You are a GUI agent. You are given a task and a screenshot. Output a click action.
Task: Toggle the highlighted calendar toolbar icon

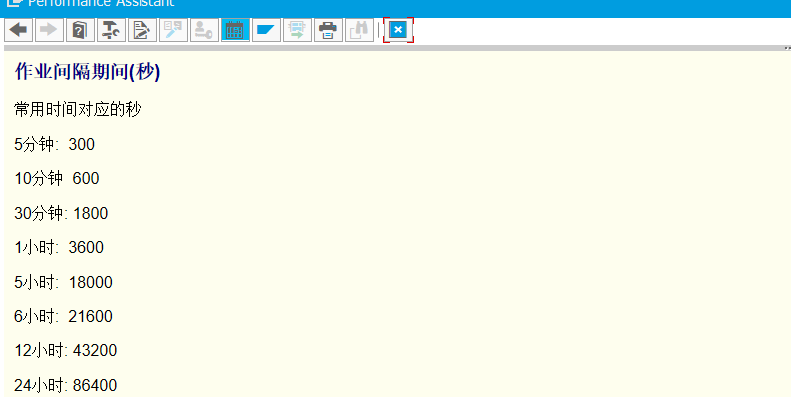click(x=235, y=30)
